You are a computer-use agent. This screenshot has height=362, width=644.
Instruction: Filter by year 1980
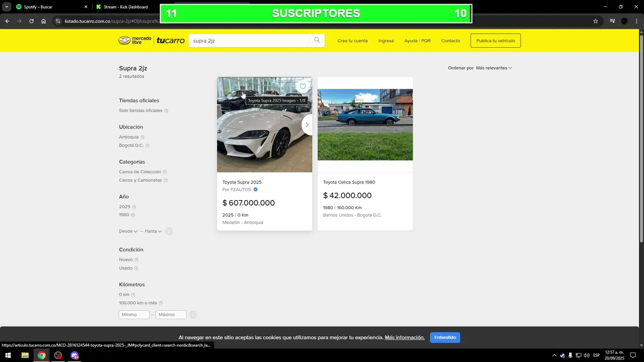coord(124,215)
